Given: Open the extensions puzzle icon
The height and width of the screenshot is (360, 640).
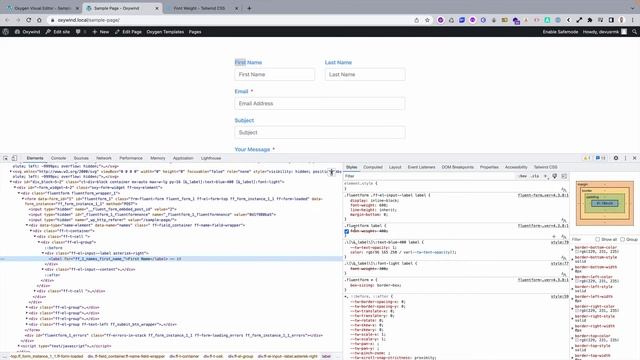Looking at the screenshot, I should (590, 20).
